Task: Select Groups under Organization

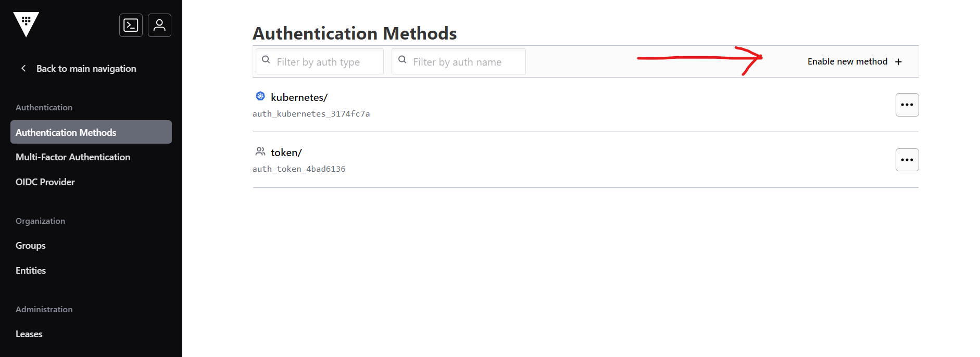Action: 30,245
